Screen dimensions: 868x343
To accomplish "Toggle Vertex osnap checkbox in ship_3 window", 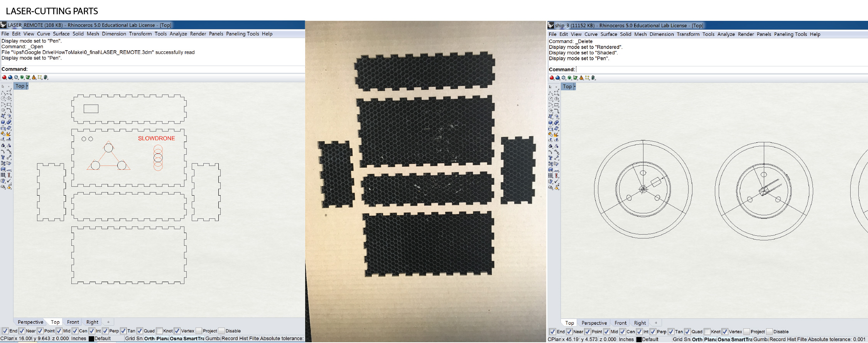I will (x=725, y=331).
